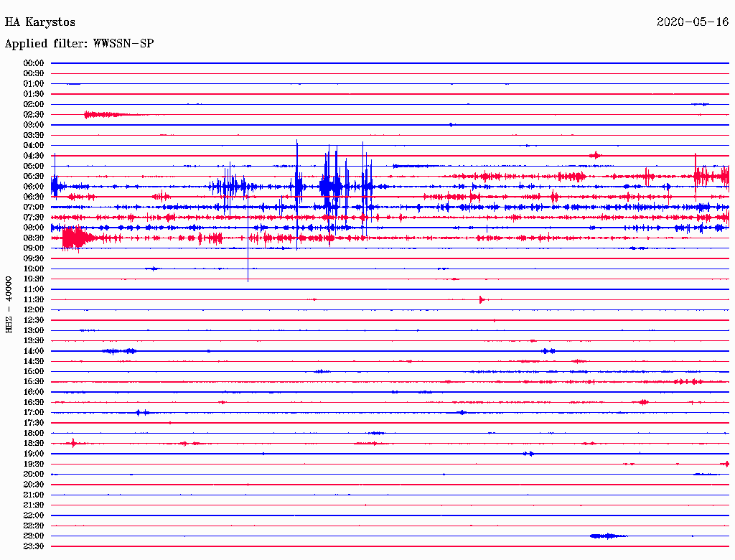Click the blue event on 14:00 trace start
Image resolution: width=735 pixels, height=560 pixels.
pos(120,351)
